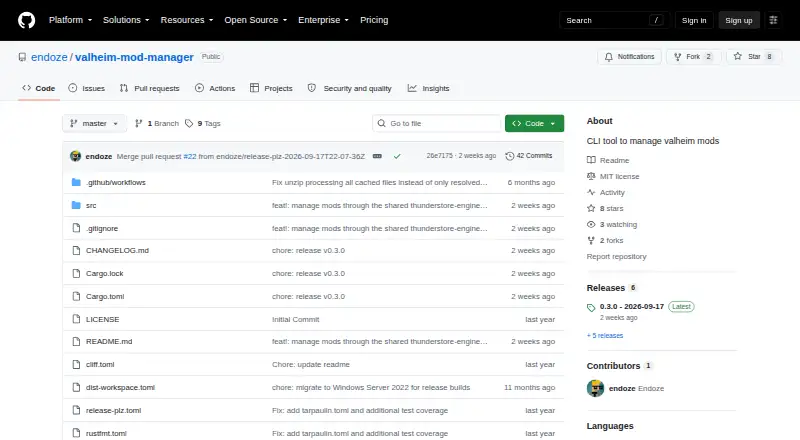Click the bell icon in Notifications
Screen dimensions: 800x440
609,57
